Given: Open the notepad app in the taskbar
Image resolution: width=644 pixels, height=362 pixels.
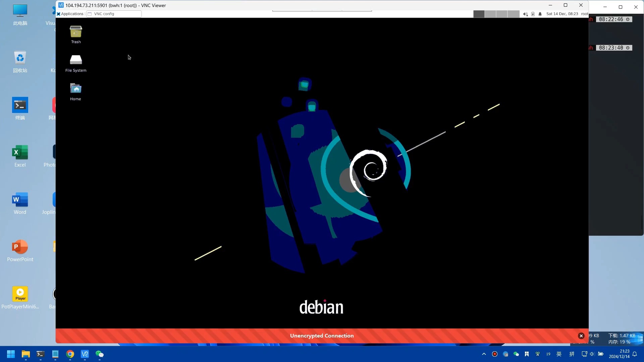Looking at the screenshot, I should coord(55,354).
